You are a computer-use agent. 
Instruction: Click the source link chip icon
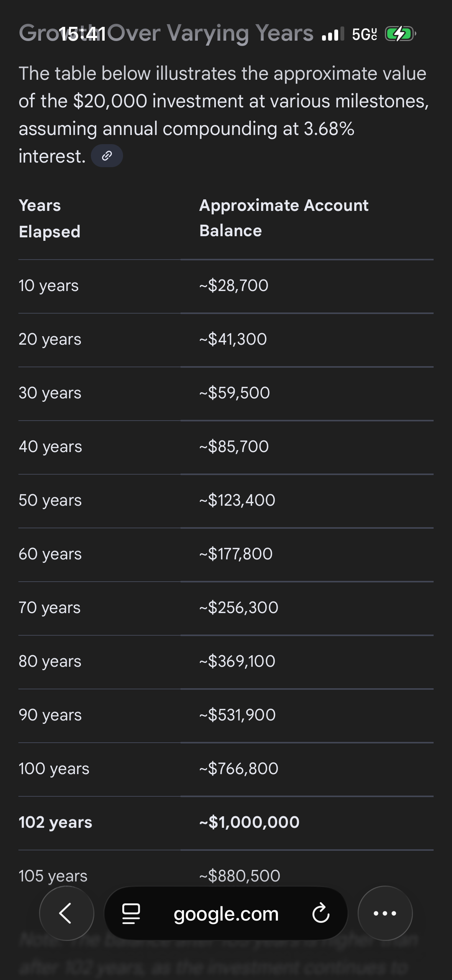click(x=107, y=156)
